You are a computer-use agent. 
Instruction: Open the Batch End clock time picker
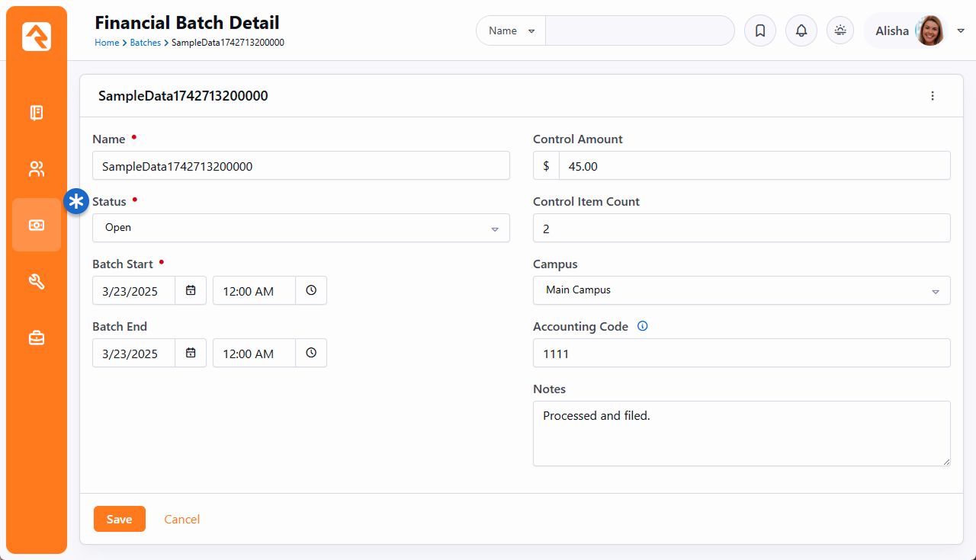311,353
